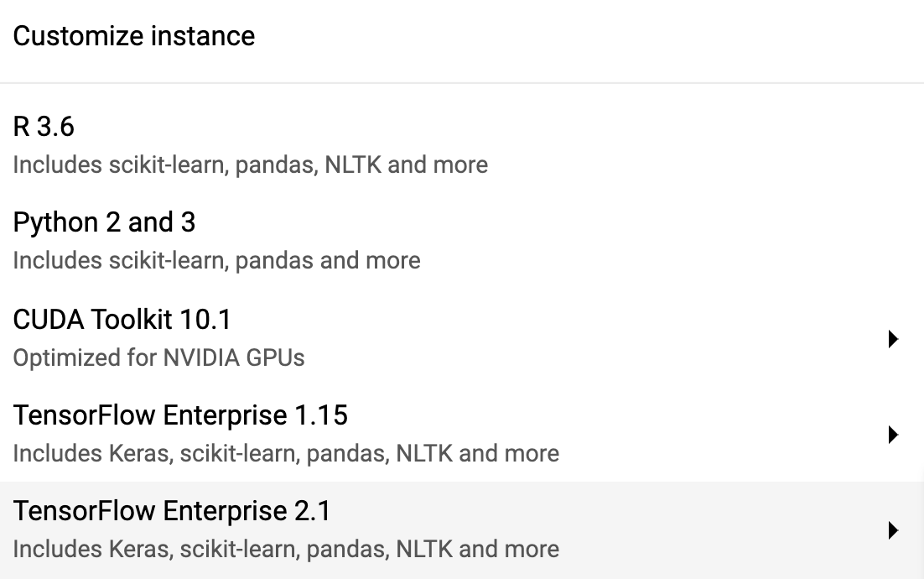Select the R 3.6 environment
This screenshot has width=924, height=579.
click(x=44, y=127)
